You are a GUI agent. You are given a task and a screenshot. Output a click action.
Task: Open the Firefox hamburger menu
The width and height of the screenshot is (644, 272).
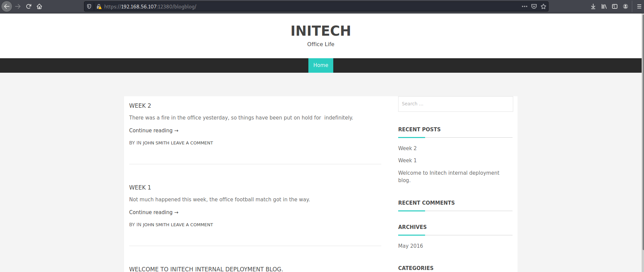[x=639, y=6]
